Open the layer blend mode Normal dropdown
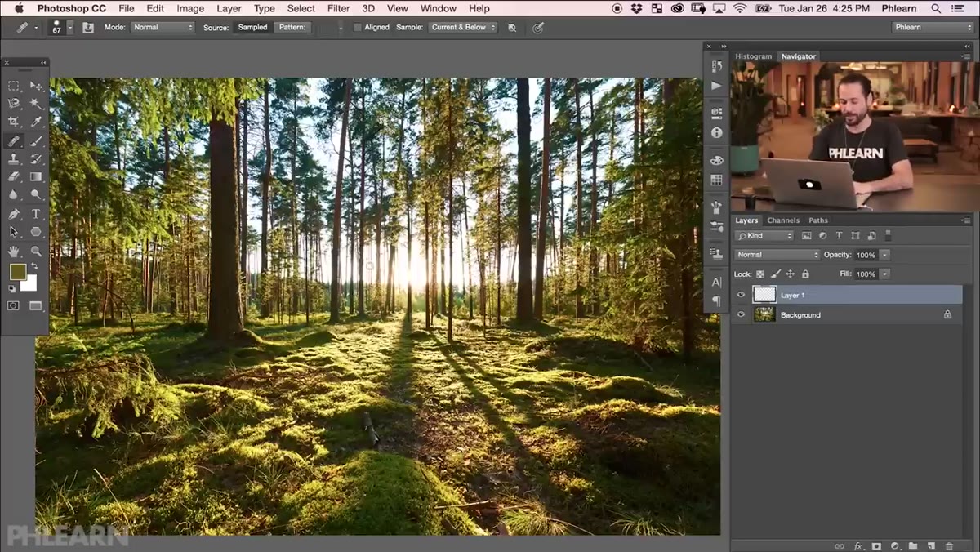 click(x=777, y=255)
